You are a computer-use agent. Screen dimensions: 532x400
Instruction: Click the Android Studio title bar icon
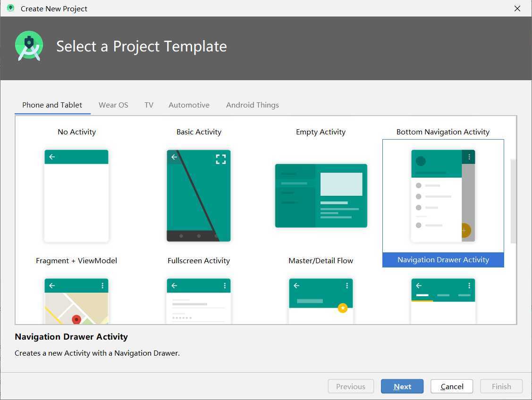tap(10, 8)
